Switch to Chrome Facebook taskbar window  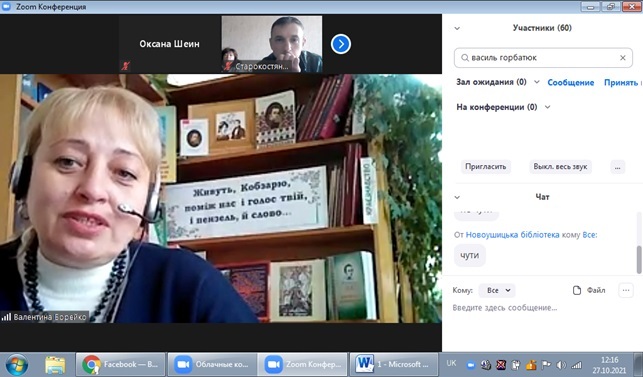[121, 364]
